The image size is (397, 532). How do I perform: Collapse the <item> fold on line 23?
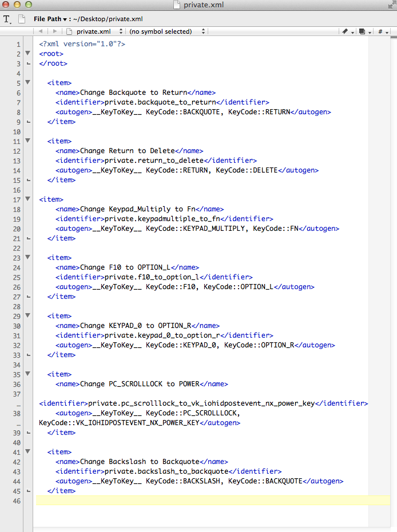click(28, 257)
